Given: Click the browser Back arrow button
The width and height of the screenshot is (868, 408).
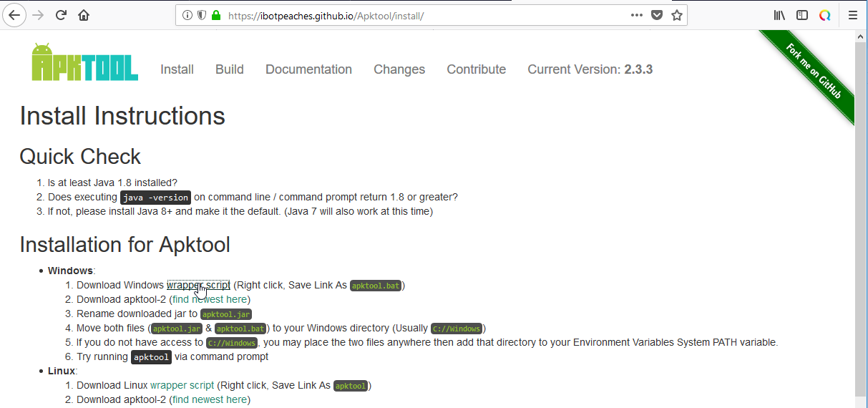Looking at the screenshot, I should pos(14,15).
